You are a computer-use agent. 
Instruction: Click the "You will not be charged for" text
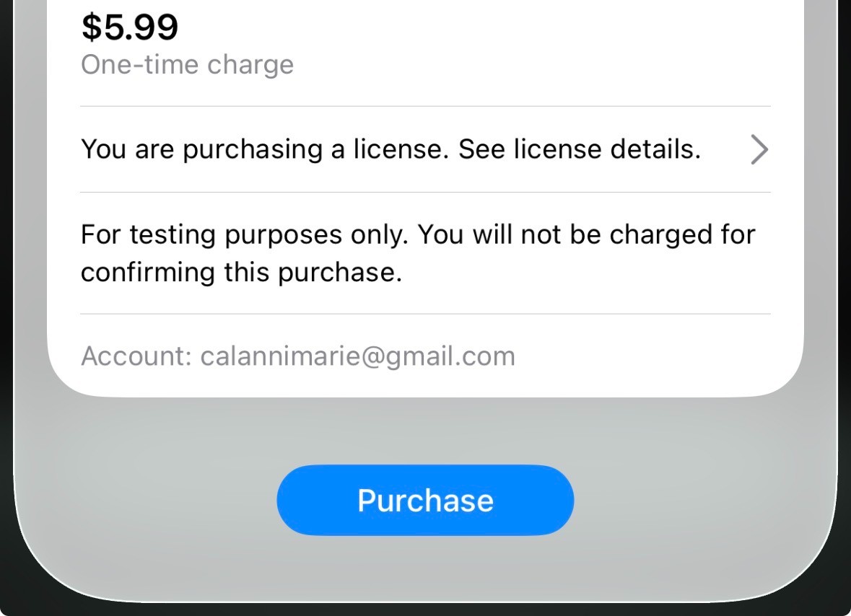click(587, 234)
